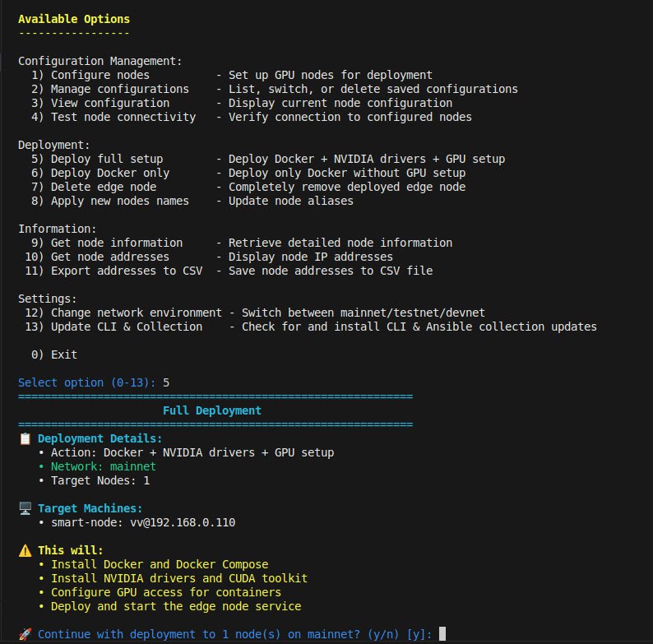Click 'Deploy only Docker without GPU setup'
This screenshot has width=653, height=644.
[347, 173]
